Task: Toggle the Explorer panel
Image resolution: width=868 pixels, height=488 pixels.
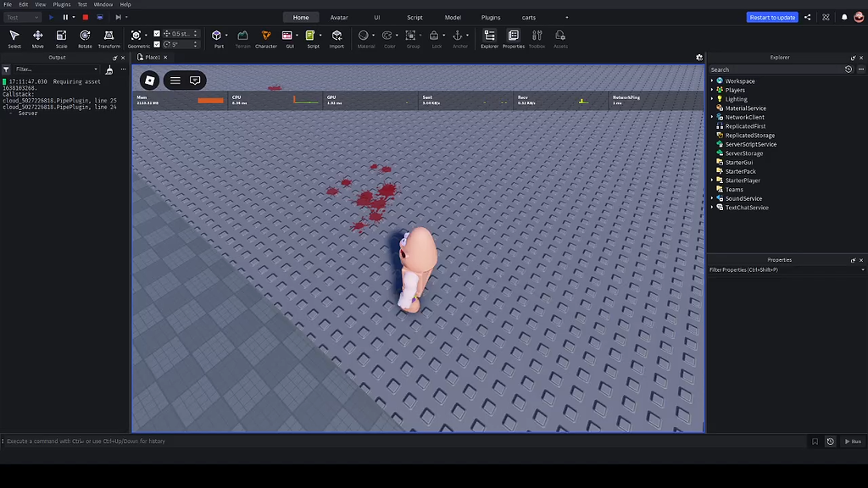Action: [489, 39]
